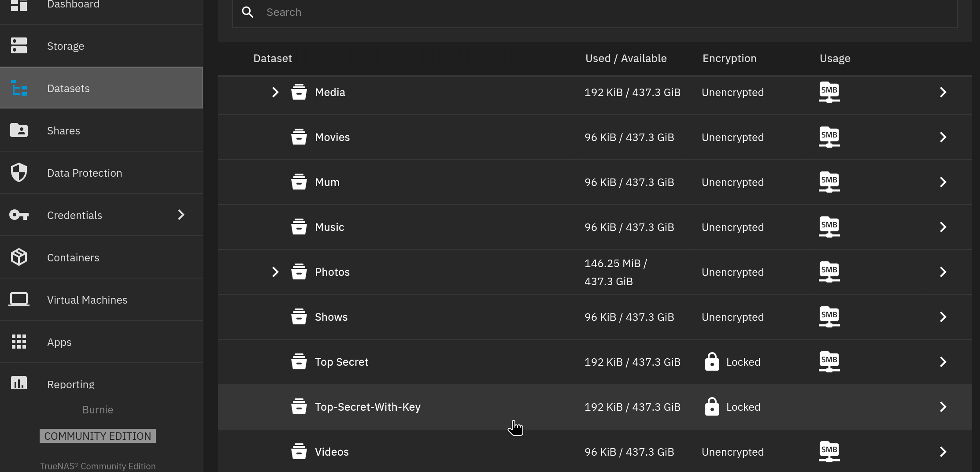
Task: Expand the Photos dataset tree node
Action: click(275, 272)
